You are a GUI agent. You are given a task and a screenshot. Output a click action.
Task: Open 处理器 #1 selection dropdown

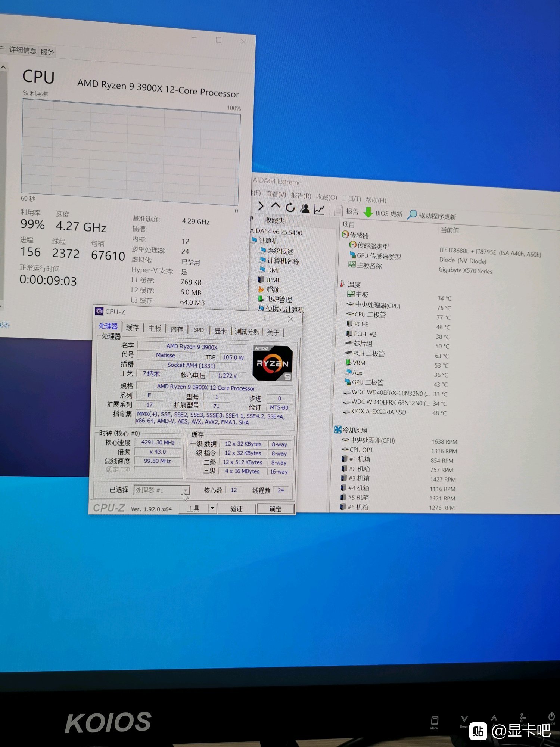click(x=162, y=490)
